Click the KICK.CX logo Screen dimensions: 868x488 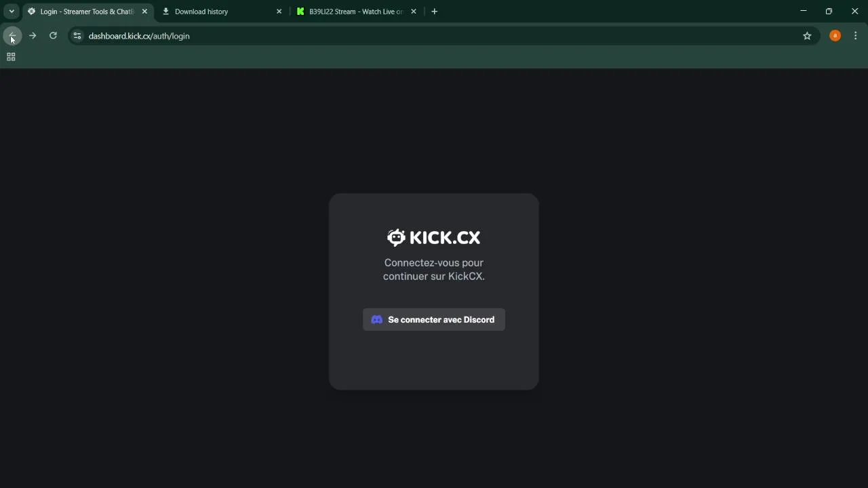(434, 237)
